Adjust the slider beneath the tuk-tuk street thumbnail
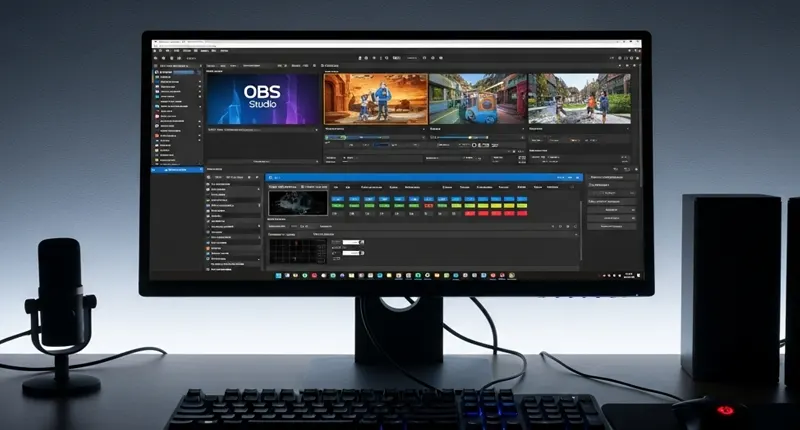 pos(463,137)
